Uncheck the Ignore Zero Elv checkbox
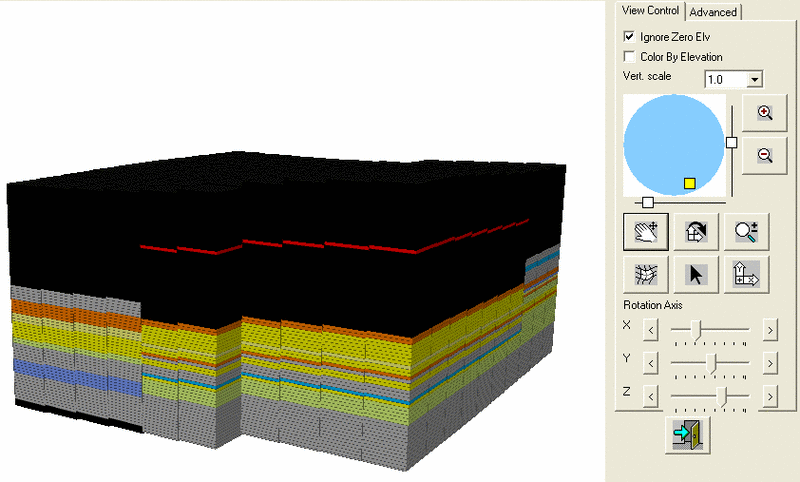 click(x=629, y=37)
